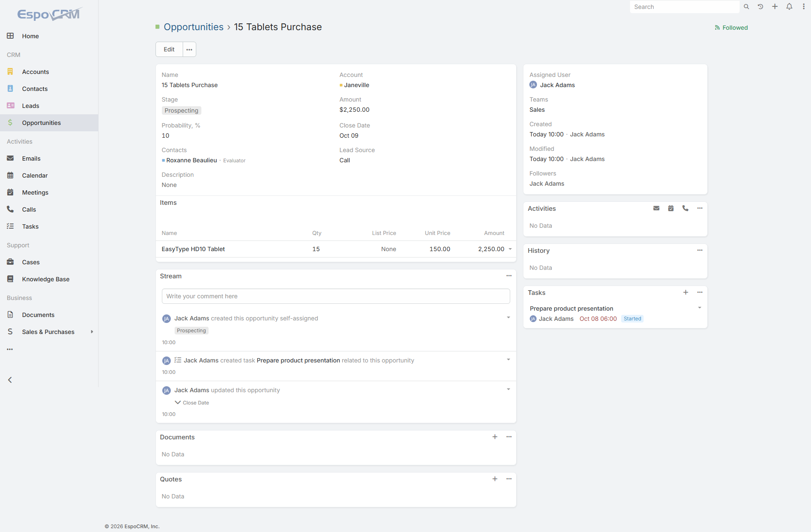Focus the global Search field

(x=684, y=7)
